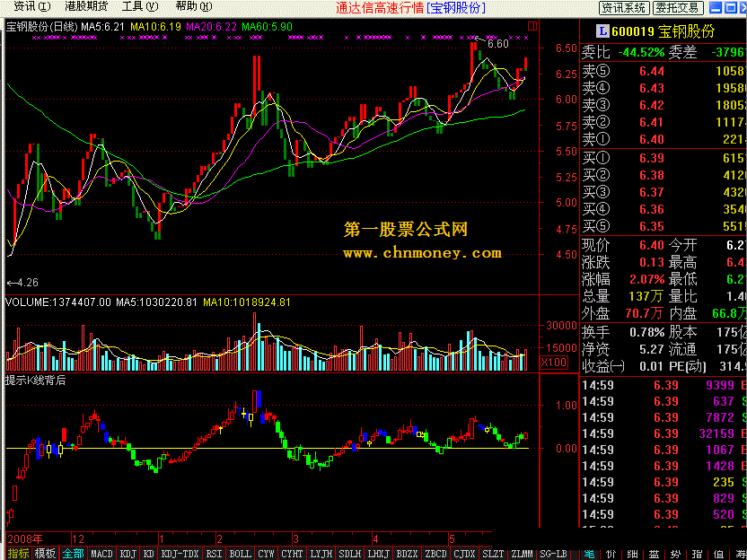
Task: Switch to the 指 tab at bottom right
Action: (697, 554)
